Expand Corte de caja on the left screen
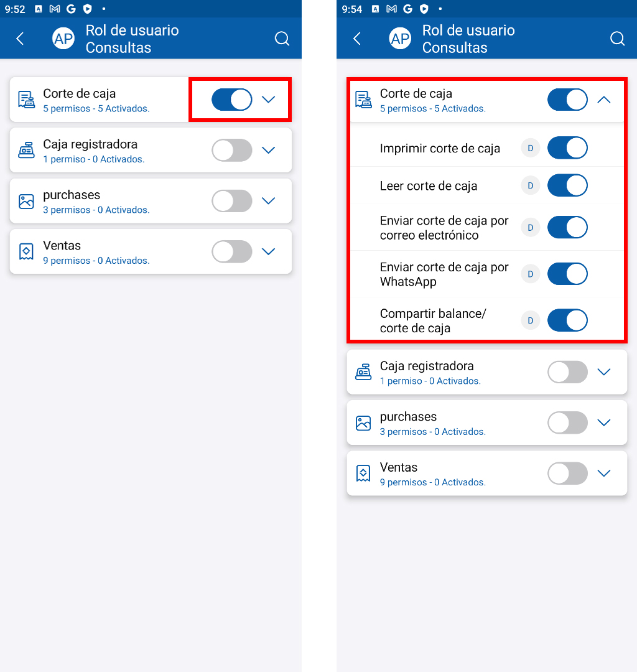This screenshot has height=672, width=637. pos(268,100)
